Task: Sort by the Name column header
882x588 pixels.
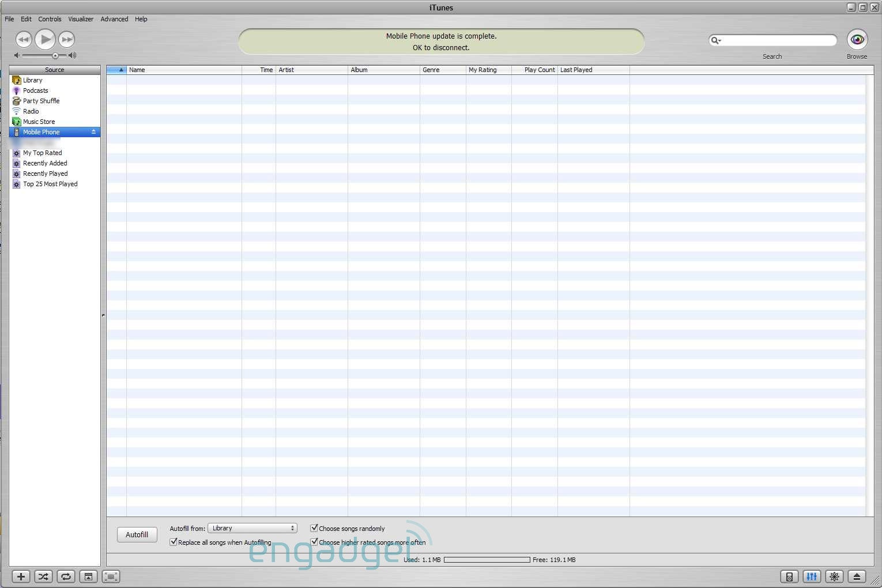Action: click(x=184, y=70)
